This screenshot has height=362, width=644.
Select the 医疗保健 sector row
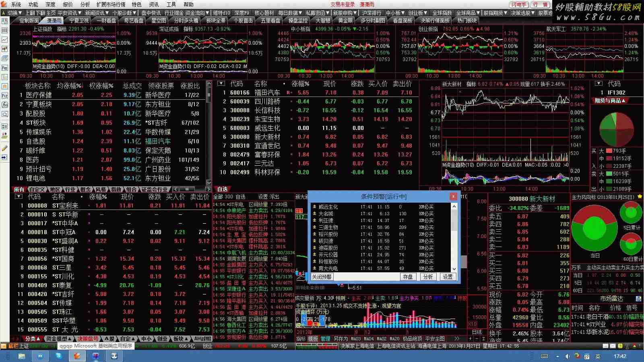click(x=109, y=95)
